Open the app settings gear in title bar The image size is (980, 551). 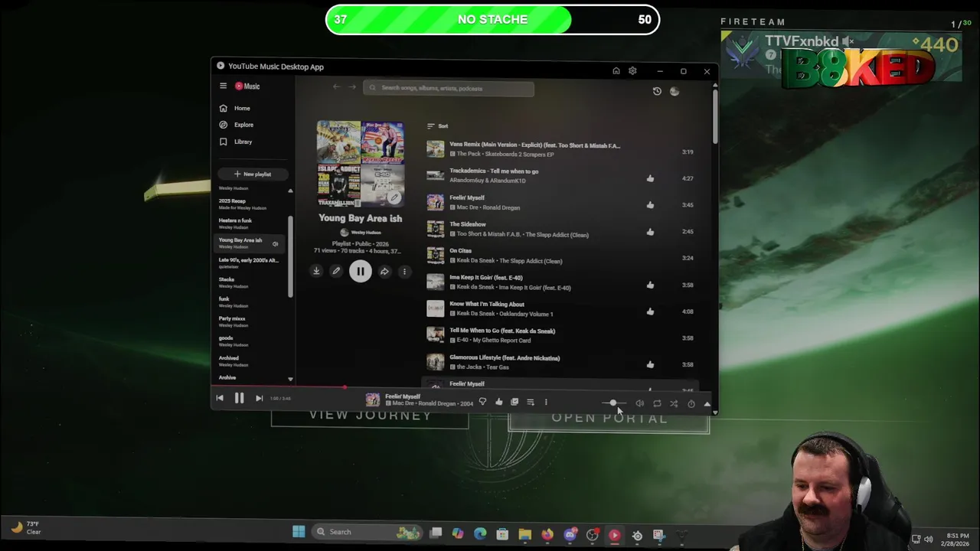[x=632, y=71]
